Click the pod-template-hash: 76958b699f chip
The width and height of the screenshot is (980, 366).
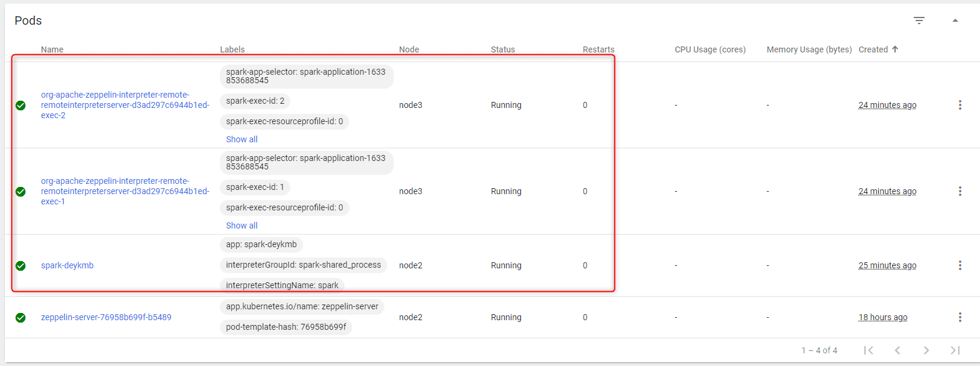(x=286, y=327)
